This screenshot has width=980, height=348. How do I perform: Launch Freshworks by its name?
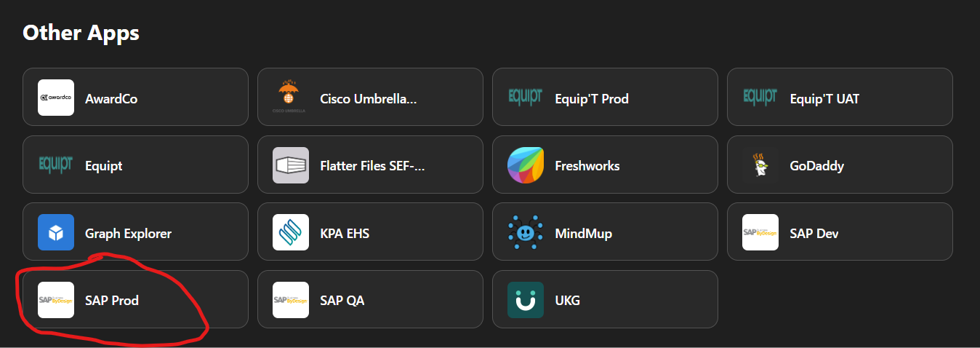(587, 166)
